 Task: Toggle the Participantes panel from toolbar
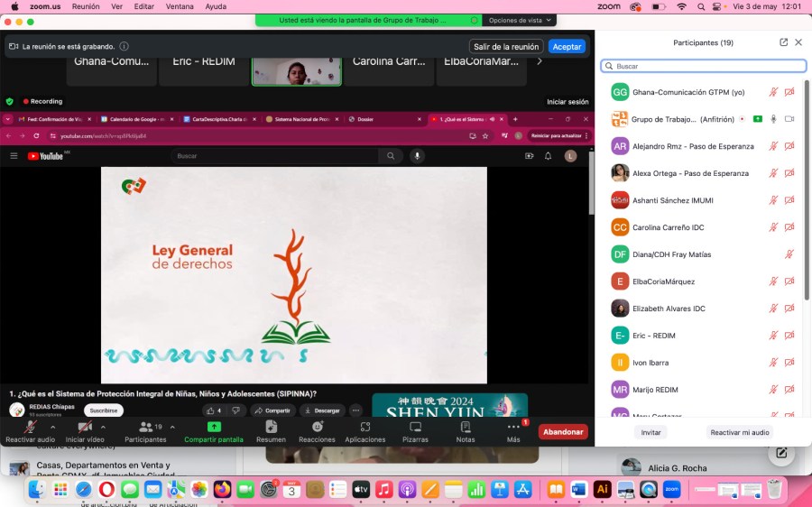point(144,427)
